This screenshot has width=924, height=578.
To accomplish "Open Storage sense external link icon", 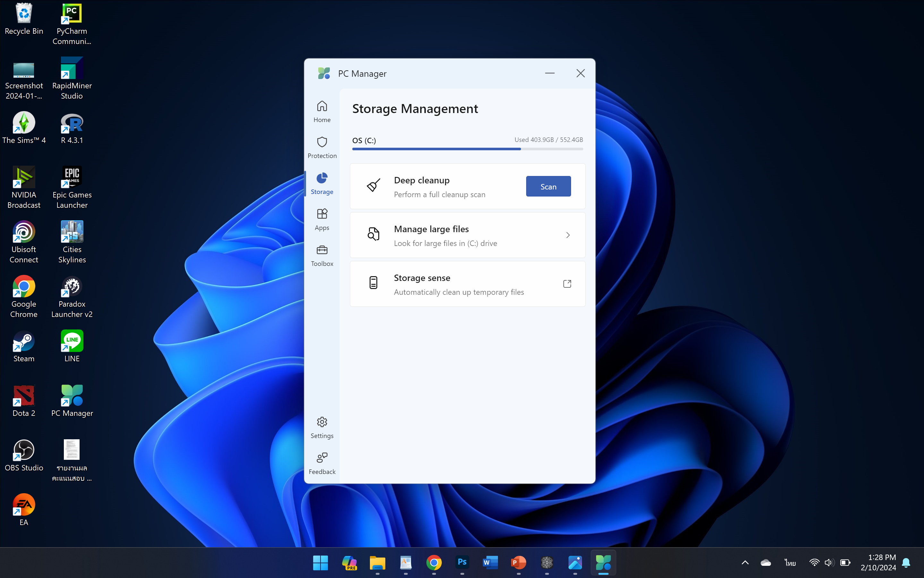I will pyautogui.click(x=567, y=284).
